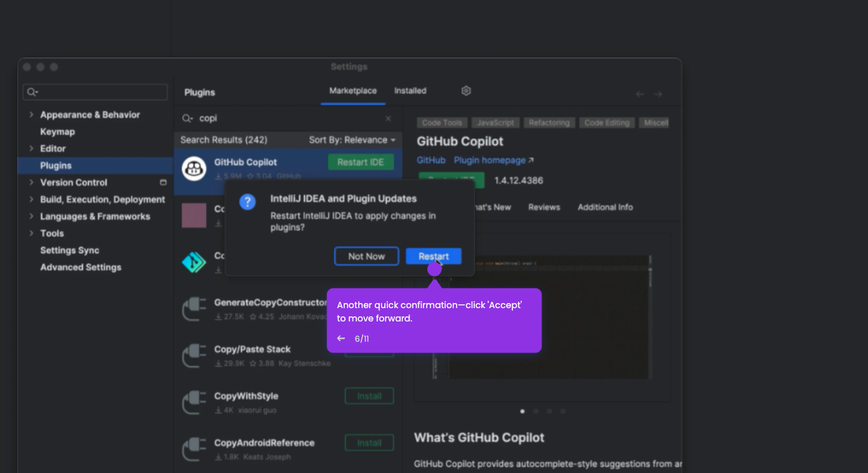Image resolution: width=868 pixels, height=473 pixels.
Task: Choose Not Now in the dialog
Action: (366, 256)
